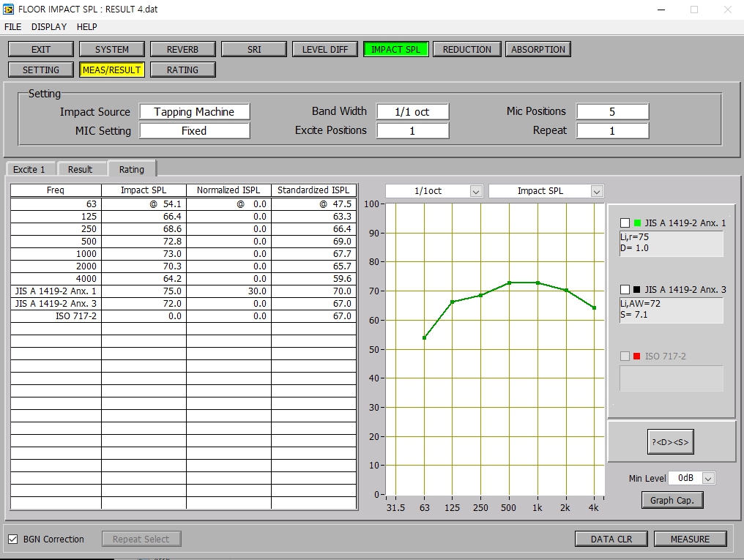
Task: Click the Impact Source Tapping Machine field
Action: (194, 112)
